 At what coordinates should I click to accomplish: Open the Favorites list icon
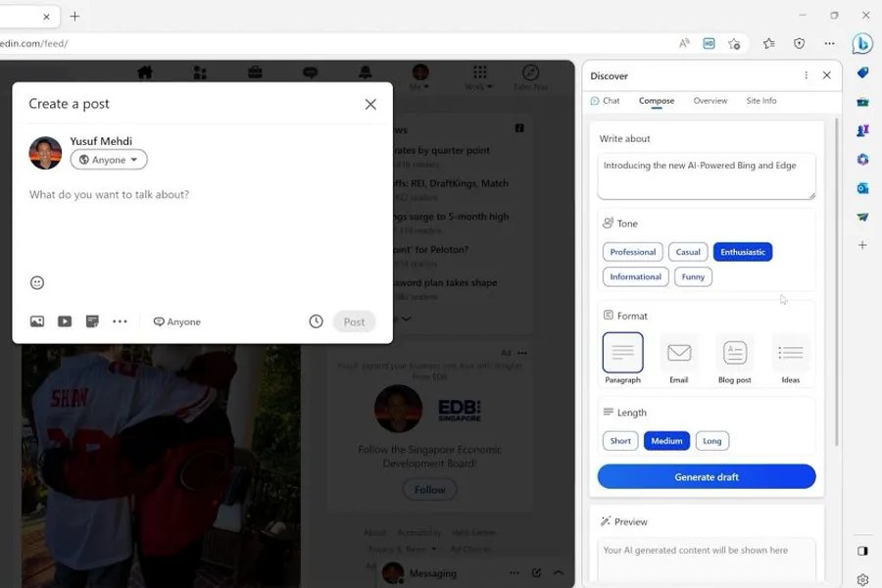pyautogui.click(x=769, y=43)
